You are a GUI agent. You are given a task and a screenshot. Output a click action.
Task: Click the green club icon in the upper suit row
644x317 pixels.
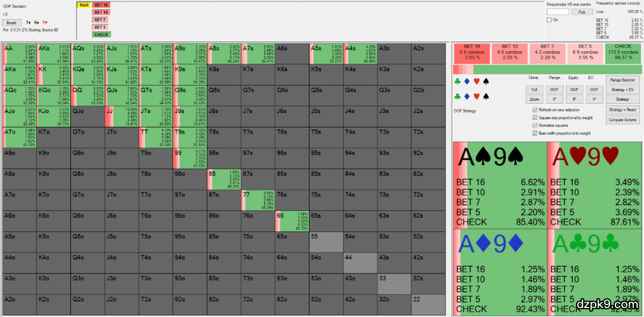click(457, 80)
